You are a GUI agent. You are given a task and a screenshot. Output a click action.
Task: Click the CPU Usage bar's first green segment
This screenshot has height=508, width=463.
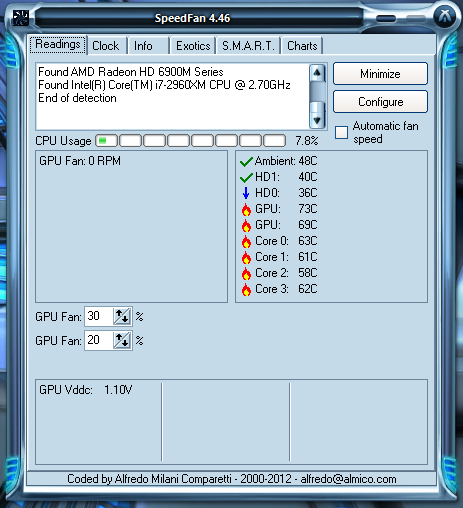point(103,140)
